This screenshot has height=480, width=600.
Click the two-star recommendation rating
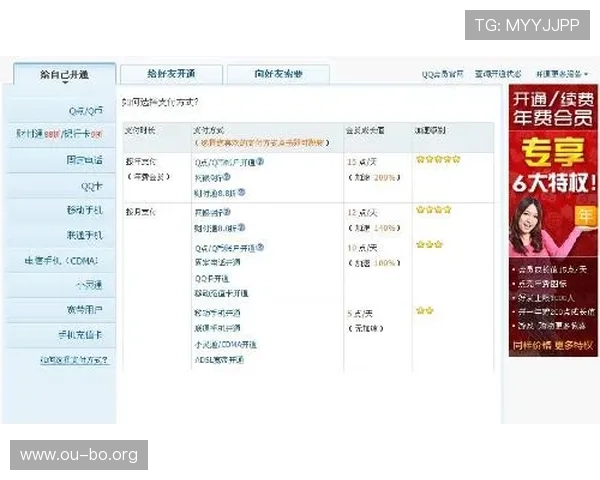[425, 310]
